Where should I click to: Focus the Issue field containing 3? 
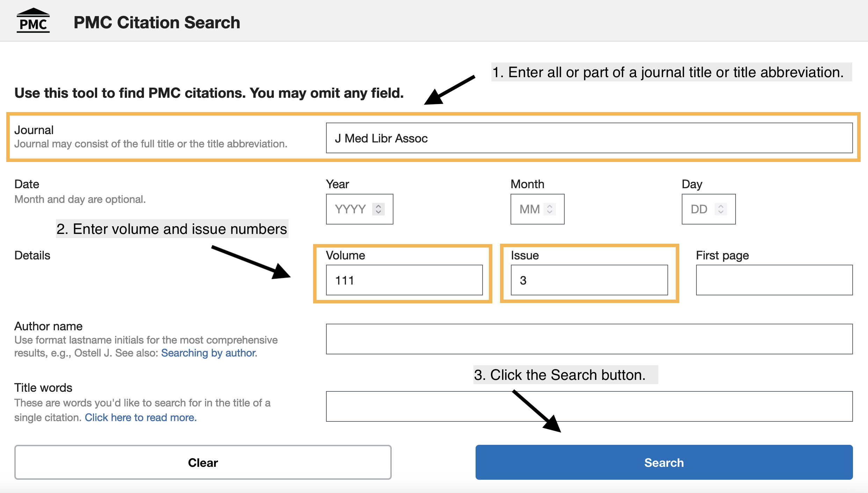click(x=589, y=280)
